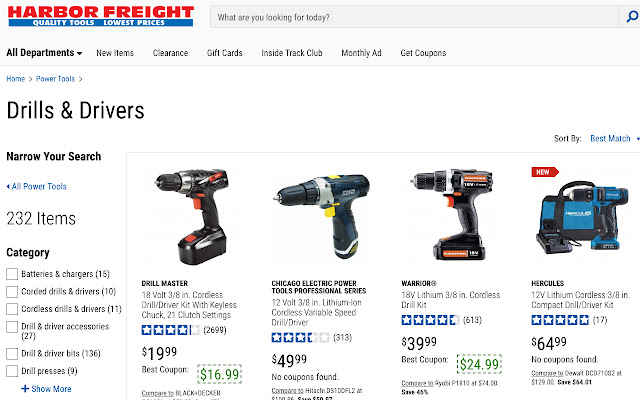Click the Chicago Electric star rating
The width and height of the screenshot is (640, 400).
tap(300, 338)
